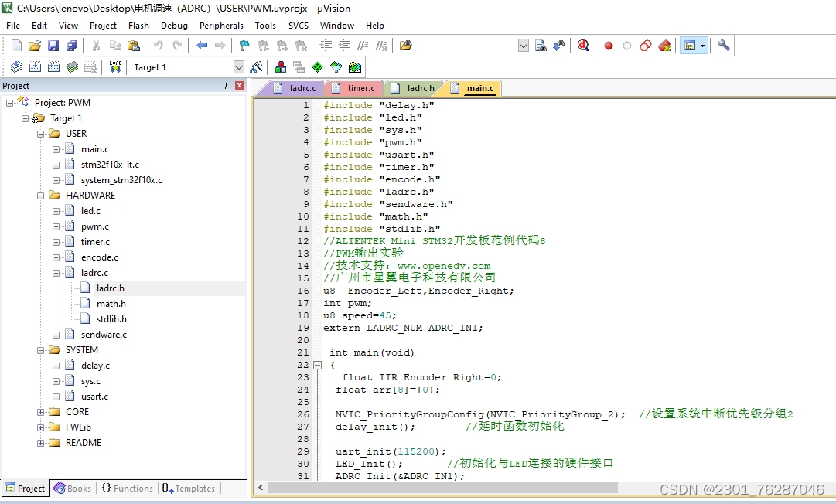Insert a bookmark with the flag icon
Image resolution: width=836 pixels, height=504 pixels.
(x=244, y=46)
